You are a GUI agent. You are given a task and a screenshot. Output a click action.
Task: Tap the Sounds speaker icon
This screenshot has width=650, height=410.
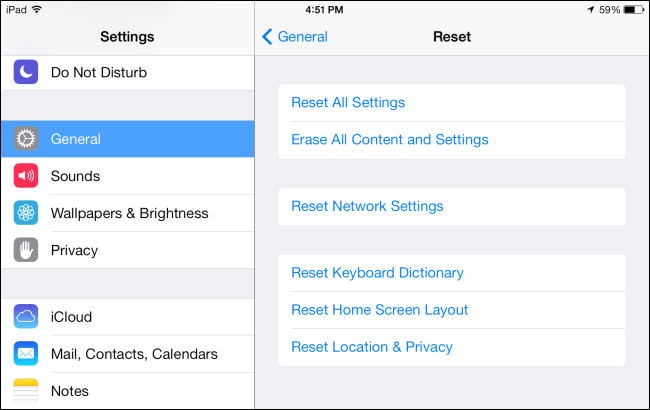(x=26, y=176)
